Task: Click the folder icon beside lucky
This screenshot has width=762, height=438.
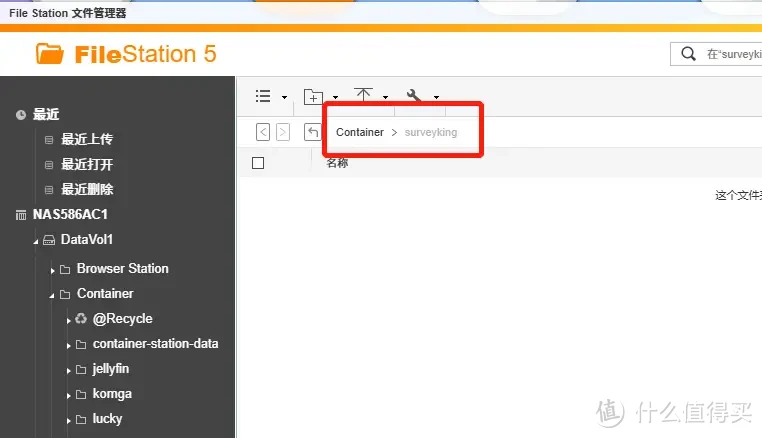Action: (x=81, y=420)
